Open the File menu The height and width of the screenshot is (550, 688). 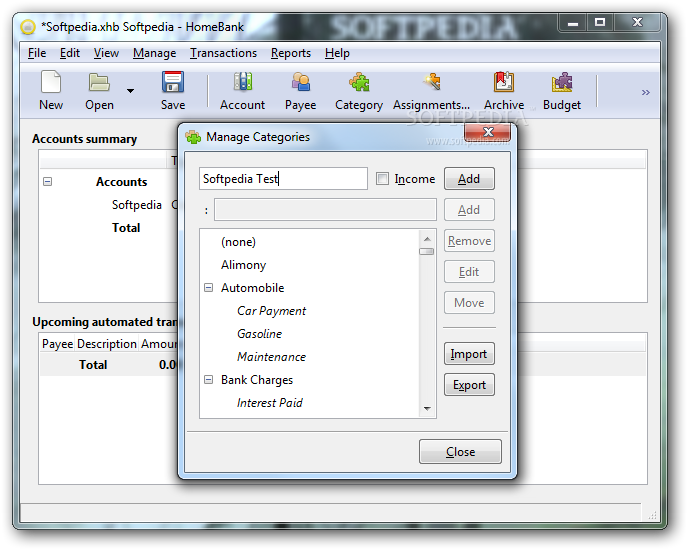[x=37, y=53]
